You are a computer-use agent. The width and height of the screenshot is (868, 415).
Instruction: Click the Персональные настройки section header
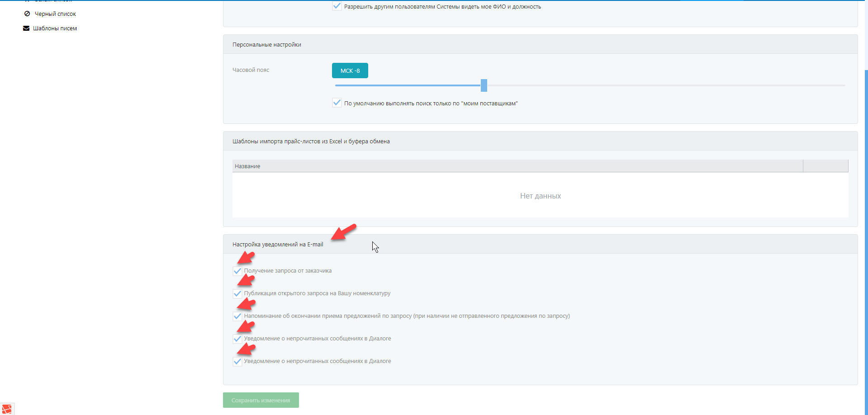click(x=267, y=45)
